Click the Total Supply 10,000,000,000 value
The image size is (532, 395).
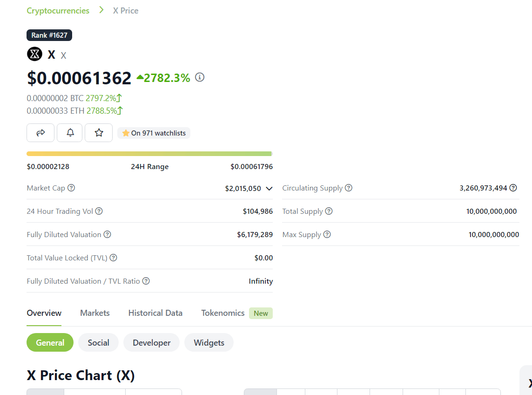[492, 211]
